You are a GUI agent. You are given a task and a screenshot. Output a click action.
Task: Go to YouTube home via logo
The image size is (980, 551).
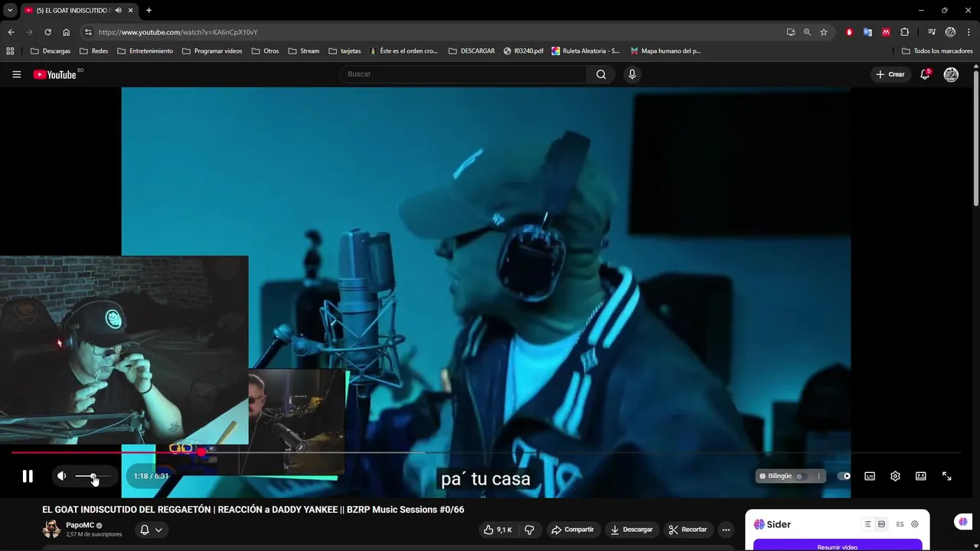click(55, 74)
